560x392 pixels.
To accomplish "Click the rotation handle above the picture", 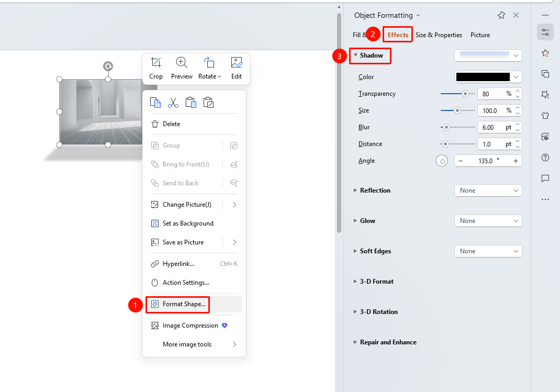I will (x=108, y=66).
